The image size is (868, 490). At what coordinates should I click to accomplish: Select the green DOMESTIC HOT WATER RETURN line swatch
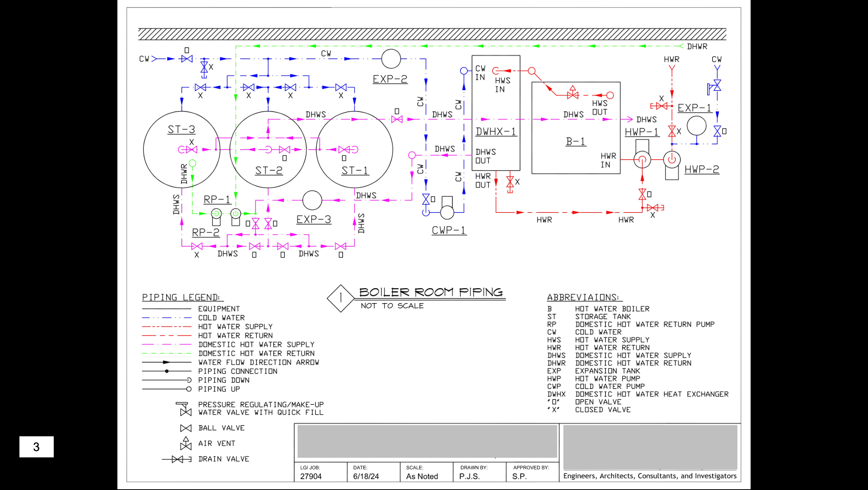(x=165, y=353)
